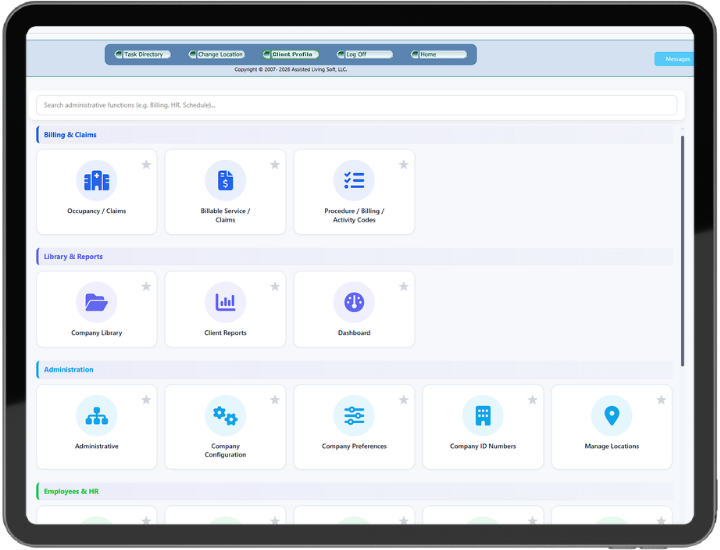Viewport: 720px width, 550px height.
Task: Choose Log Off in top navigation
Action: point(365,54)
